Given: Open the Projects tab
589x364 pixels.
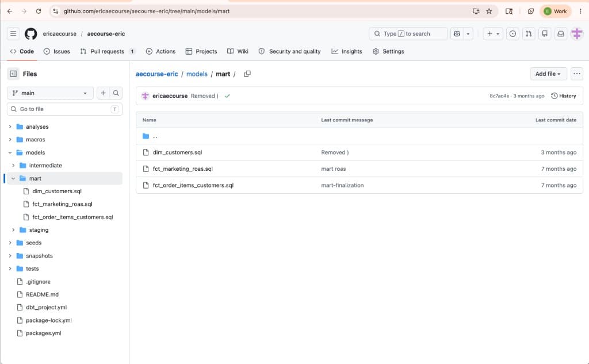Looking at the screenshot, I should 201,51.
